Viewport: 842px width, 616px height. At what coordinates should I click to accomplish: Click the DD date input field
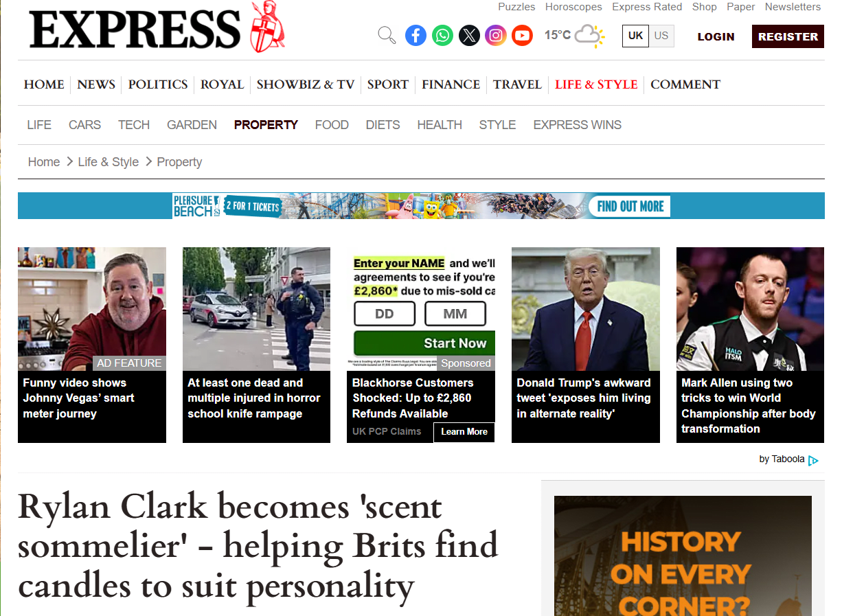click(385, 314)
